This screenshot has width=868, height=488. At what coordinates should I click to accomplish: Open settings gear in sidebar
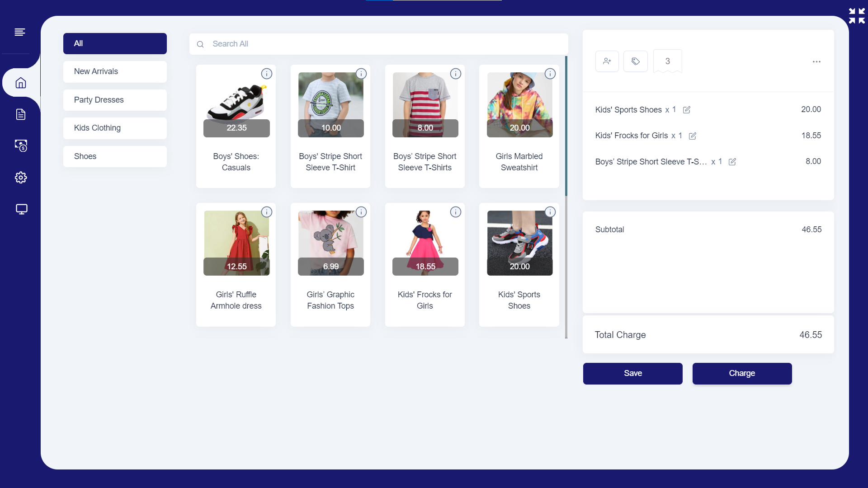pyautogui.click(x=21, y=178)
